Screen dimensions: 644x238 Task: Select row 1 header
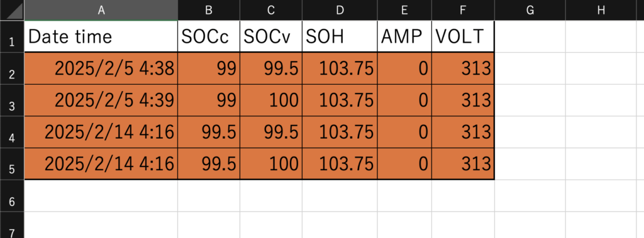tap(12, 36)
